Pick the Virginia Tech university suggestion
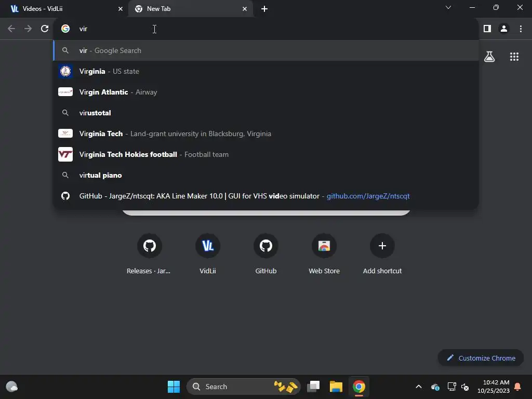The image size is (532, 399). 266,134
